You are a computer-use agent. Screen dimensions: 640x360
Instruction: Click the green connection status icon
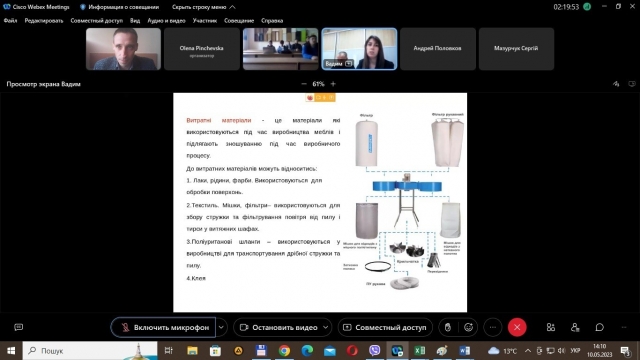587,7
